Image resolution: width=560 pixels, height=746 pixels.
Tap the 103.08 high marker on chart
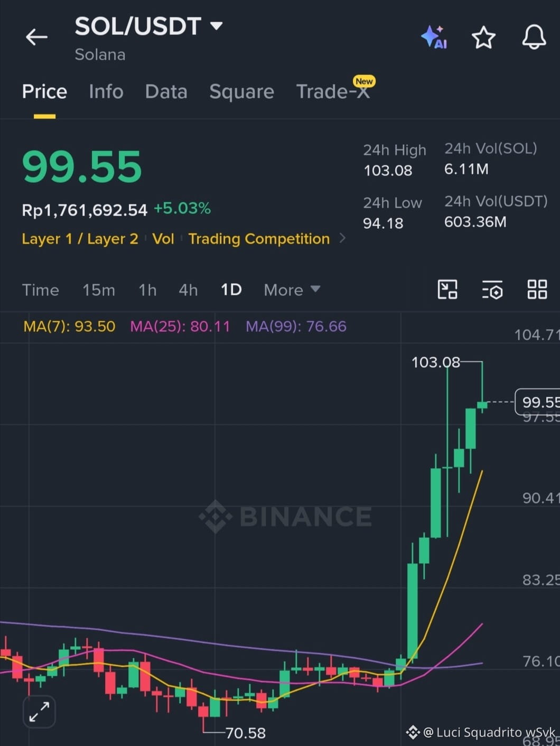pos(436,362)
